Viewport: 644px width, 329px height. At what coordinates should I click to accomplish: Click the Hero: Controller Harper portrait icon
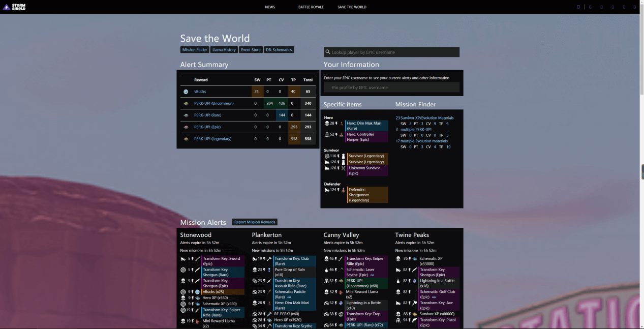coord(341,135)
